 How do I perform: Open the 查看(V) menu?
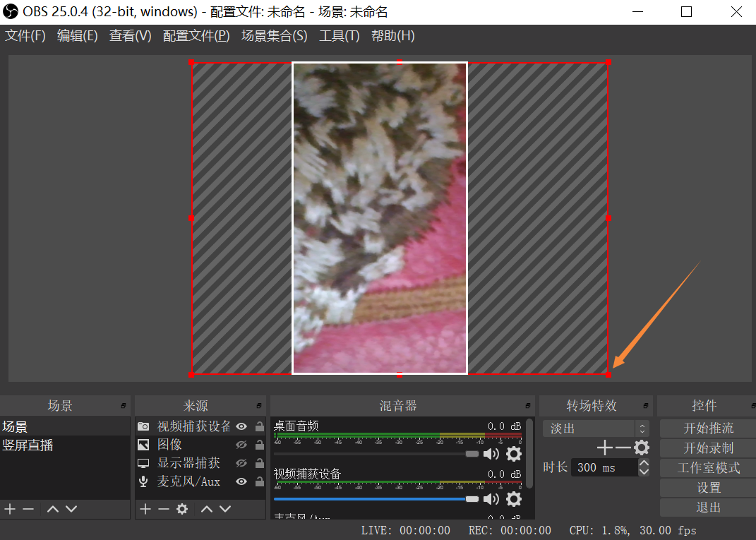click(130, 36)
